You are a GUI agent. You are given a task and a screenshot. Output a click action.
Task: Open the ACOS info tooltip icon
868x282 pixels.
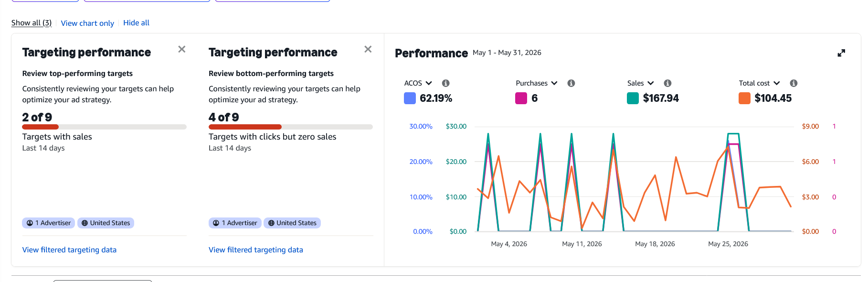coord(446,83)
